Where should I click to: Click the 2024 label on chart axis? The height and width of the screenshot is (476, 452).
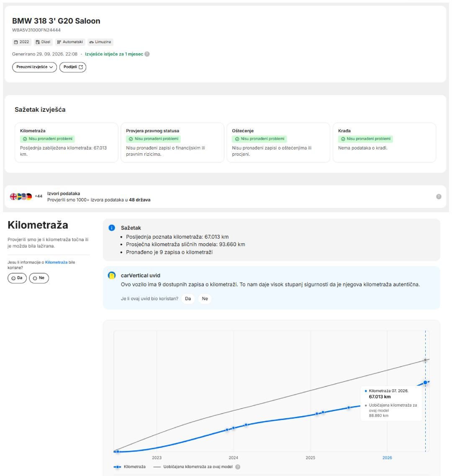point(234,458)
